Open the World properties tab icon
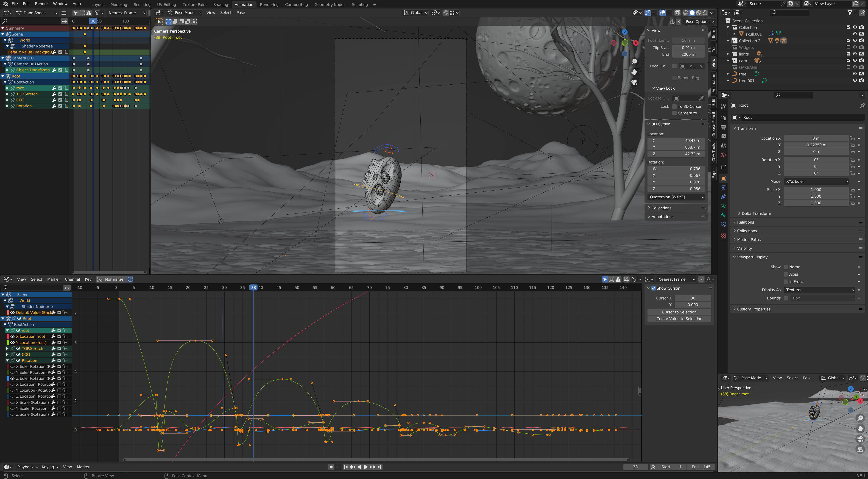Screen dimensions: 868x479 (x=723, y=155)
